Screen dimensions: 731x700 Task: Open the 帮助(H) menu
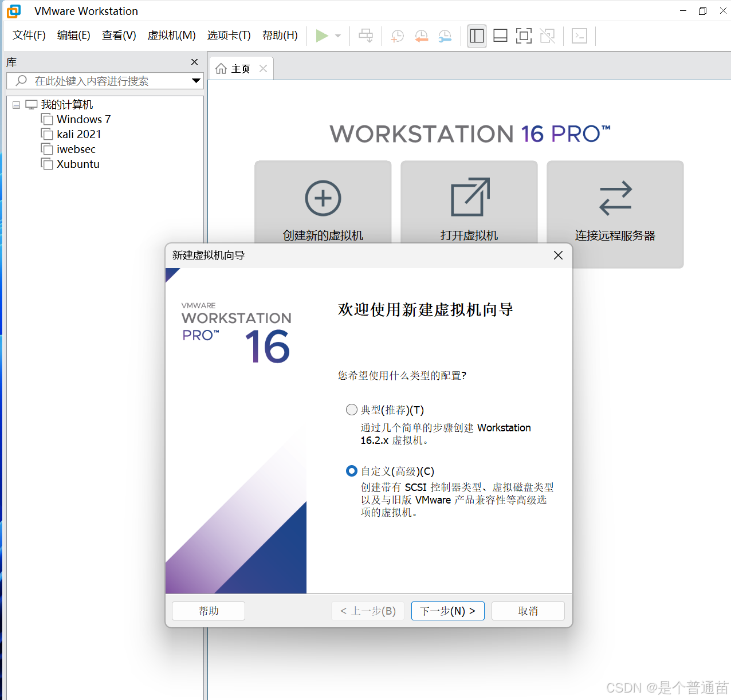click(x=280, y=36)
